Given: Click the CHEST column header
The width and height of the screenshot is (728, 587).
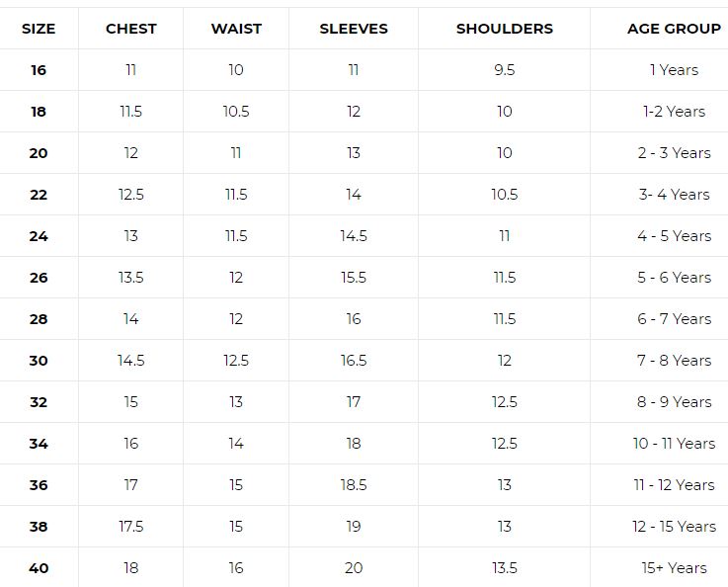Looking at the screenshot, I should coord(131,29).
